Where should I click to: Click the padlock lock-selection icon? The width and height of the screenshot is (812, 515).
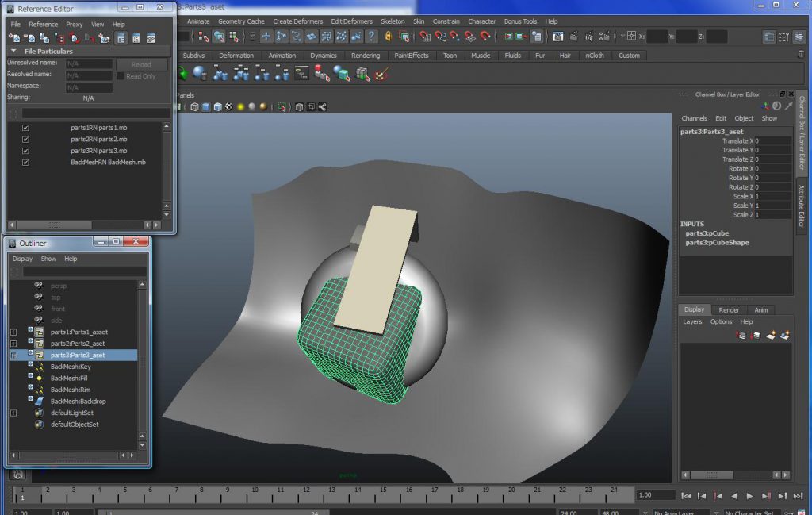[x=388, y=37]
